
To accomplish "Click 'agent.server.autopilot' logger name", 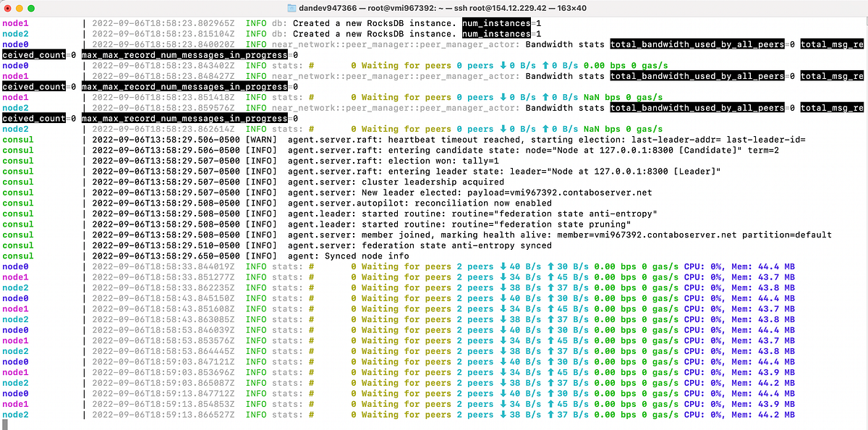I will tap(346, 203).
